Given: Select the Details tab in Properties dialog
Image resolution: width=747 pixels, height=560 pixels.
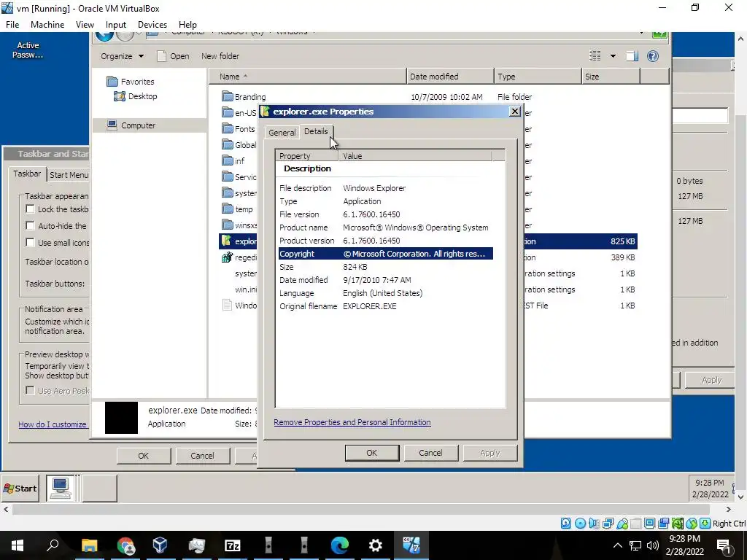Looking at the screenshot, I should click(x=316, y=131).
